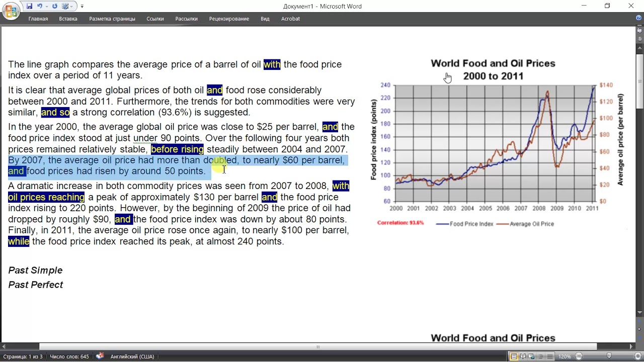Viewport: 644px width, 362px height.
Task: Switch to Draft view
Action: point(550,356)
